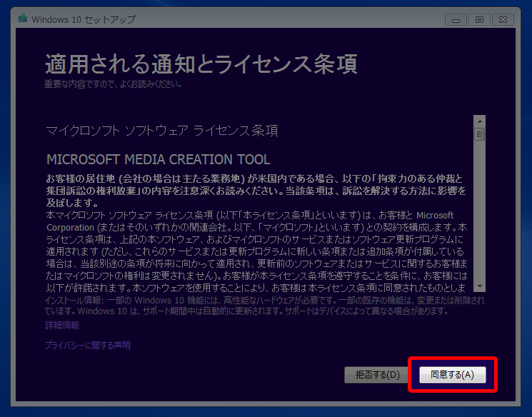Open the プライバシーに関する声明 link
532x417 pixels.
coord(88,346)
